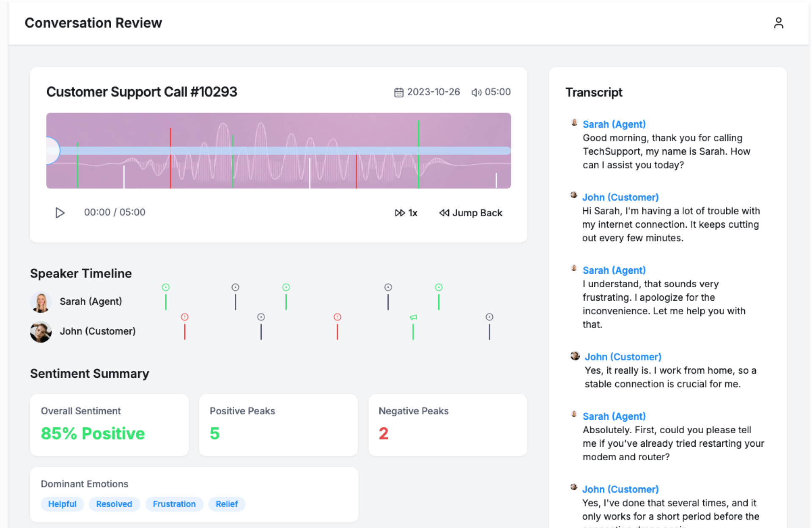This screenshot has width=812, height=528.
Task: Click first Sarah (Agent) name in transcript
Action: click(614, 124)
